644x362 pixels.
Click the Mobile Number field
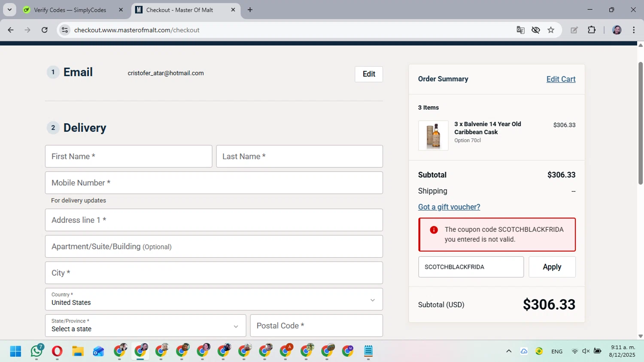click(x=214, y=183)
